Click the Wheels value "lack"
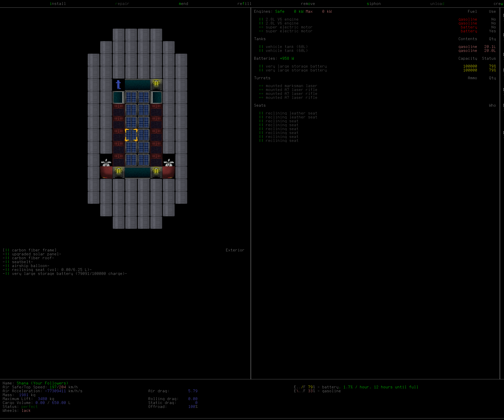The height and width of the screenshot is (420, 504). coord(26,411)
